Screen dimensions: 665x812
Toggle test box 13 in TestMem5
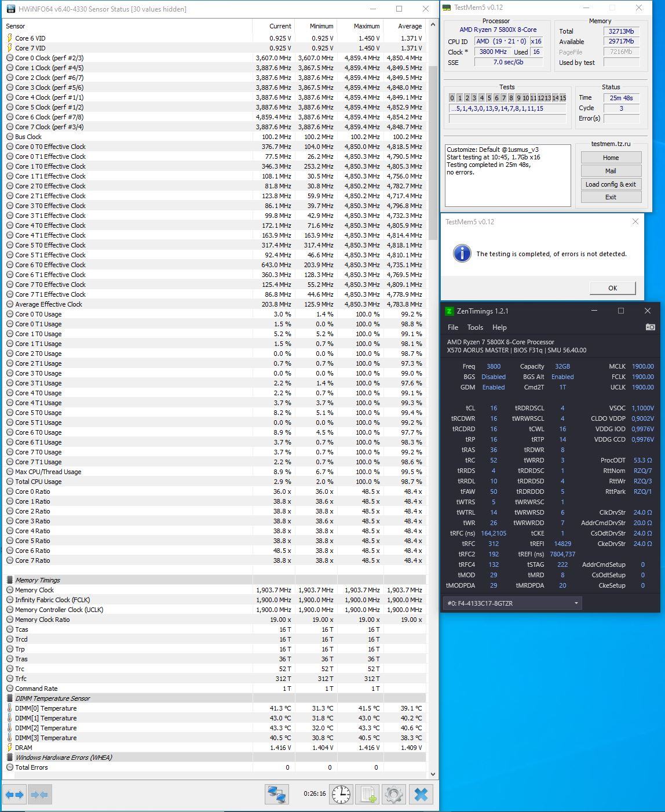pyautogui.click(x=548, y=98)
